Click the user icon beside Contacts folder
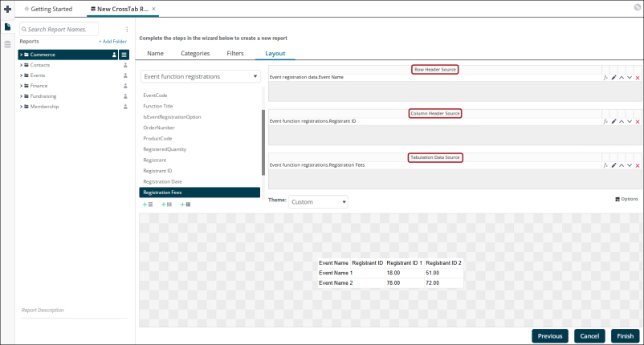644x345 pixels. (x=126, y=65)
